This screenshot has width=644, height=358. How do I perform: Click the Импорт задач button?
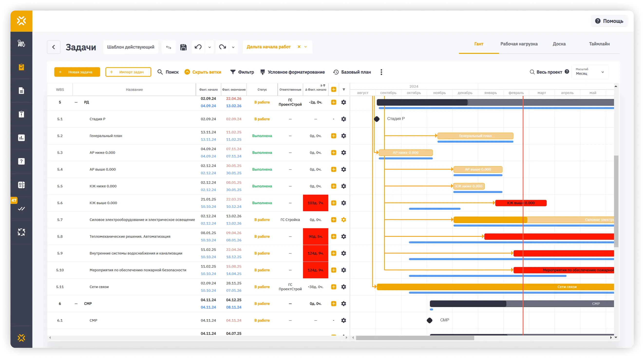pos(128,72)
